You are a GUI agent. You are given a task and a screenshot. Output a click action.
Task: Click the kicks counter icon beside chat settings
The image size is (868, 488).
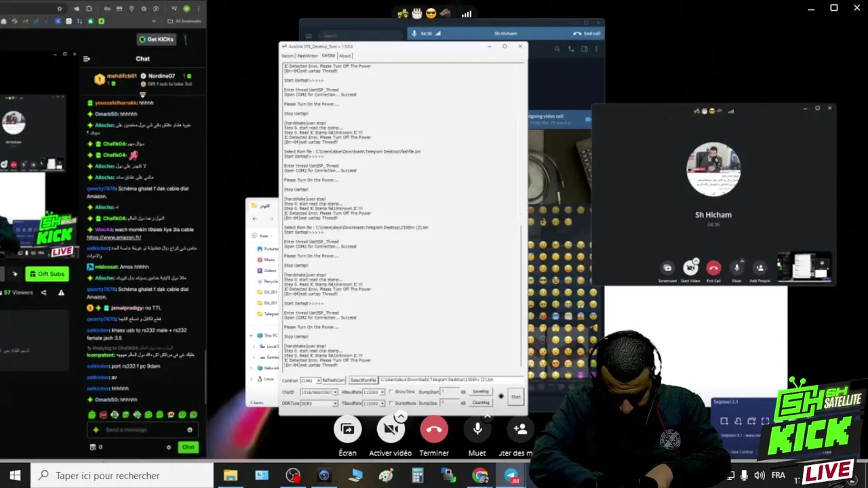pos(93,447)
